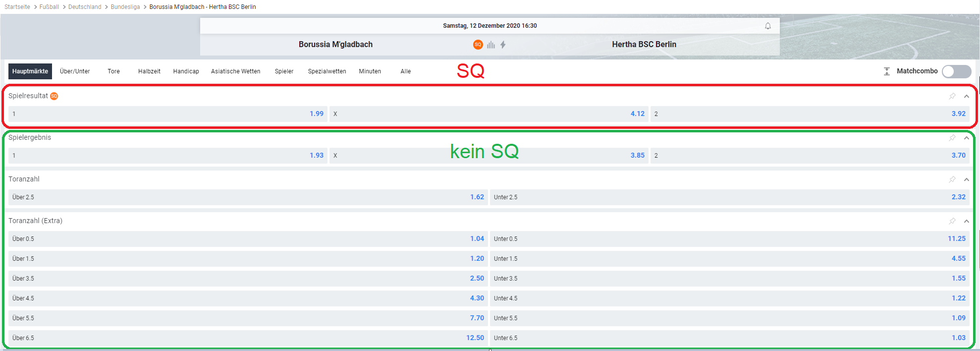Toggle the Matchcombo switch

pos(956,71)
